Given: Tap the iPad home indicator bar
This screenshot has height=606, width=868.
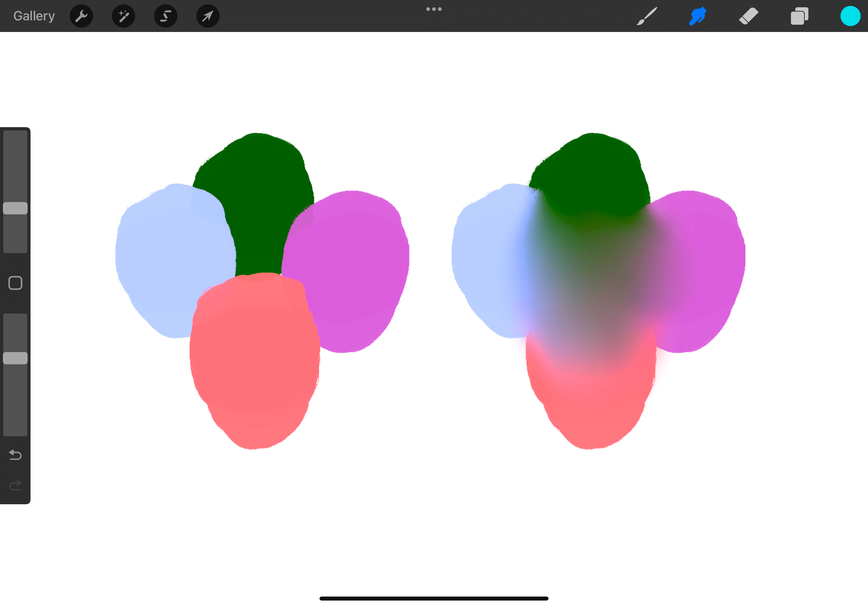Looking at the screenshot, I should pyautogui.click(x=434, y=598).
